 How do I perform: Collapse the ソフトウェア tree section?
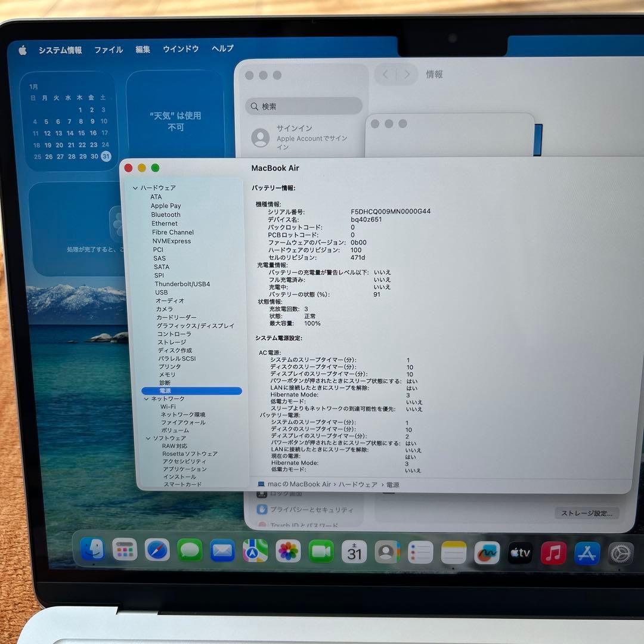tap(148, 438)
